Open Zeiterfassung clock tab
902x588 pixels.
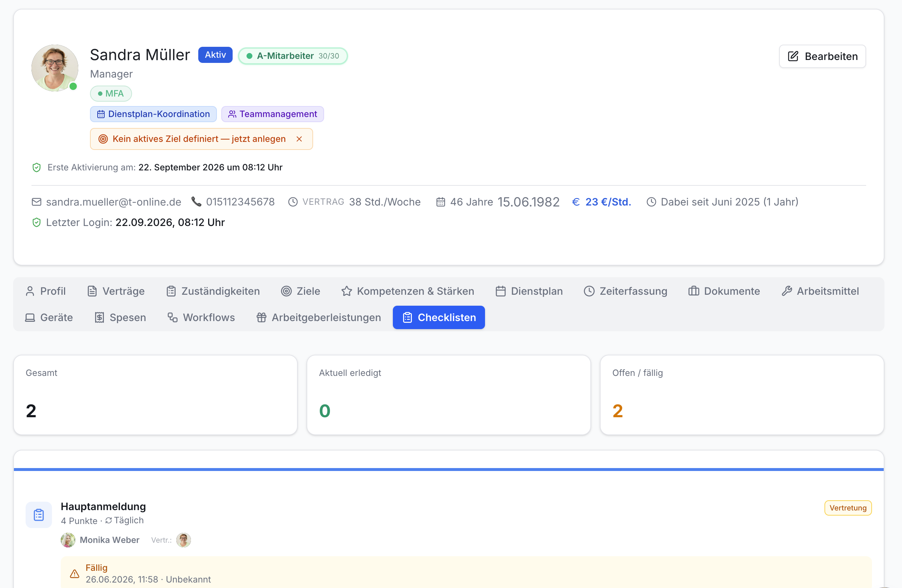(626, 291)
